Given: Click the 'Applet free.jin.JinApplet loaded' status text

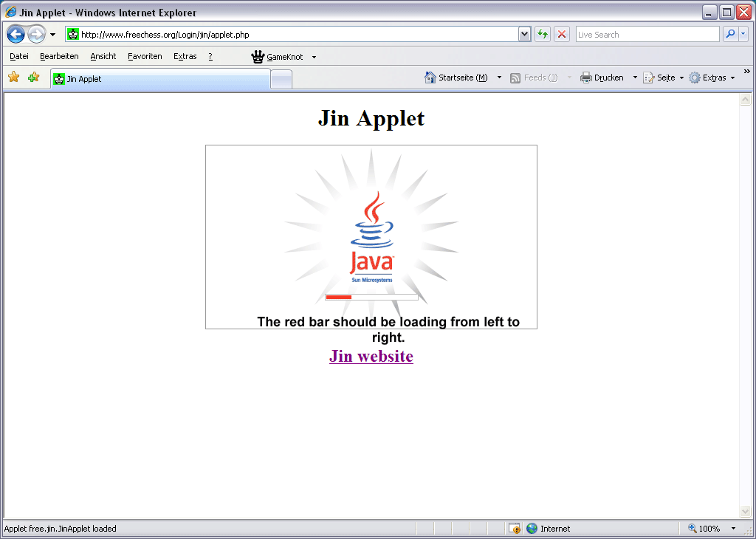Looking at the screenshot, I should pyautogui.click(x=61, y=529).
